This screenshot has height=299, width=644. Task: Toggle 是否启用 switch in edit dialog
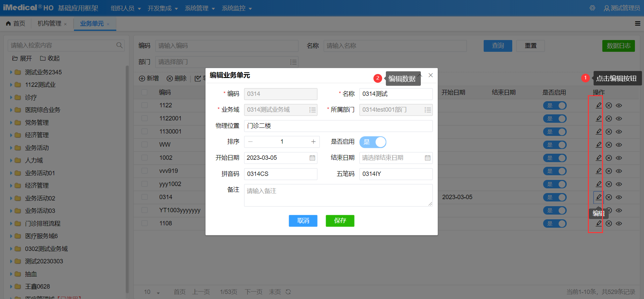pos(373,142)
